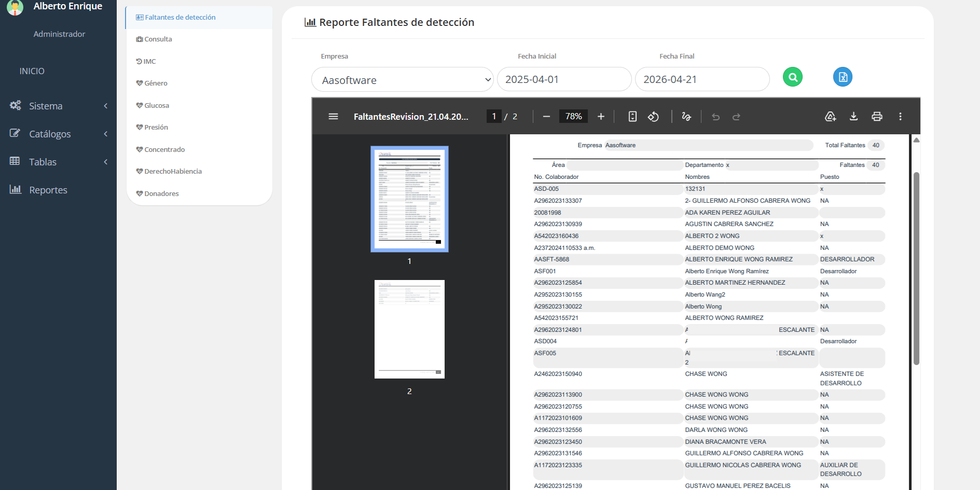Zoom out the PDF with minus icon
The image size is (980, 490).
546,117
